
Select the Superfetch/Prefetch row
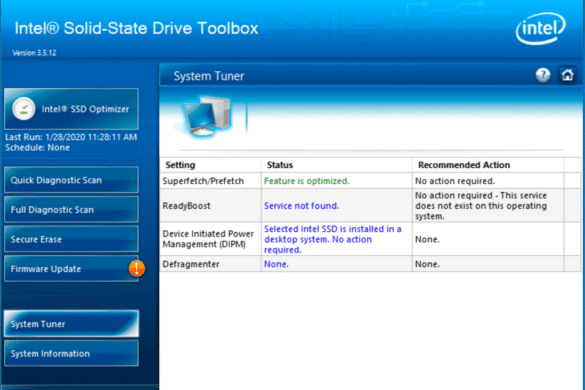(370, 181)
